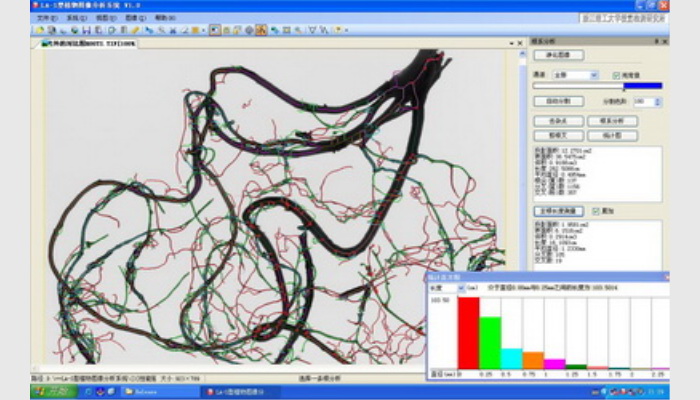Click the 统计图 statistics chart button
Screen dimensions: 700x400
pos(608,133)
